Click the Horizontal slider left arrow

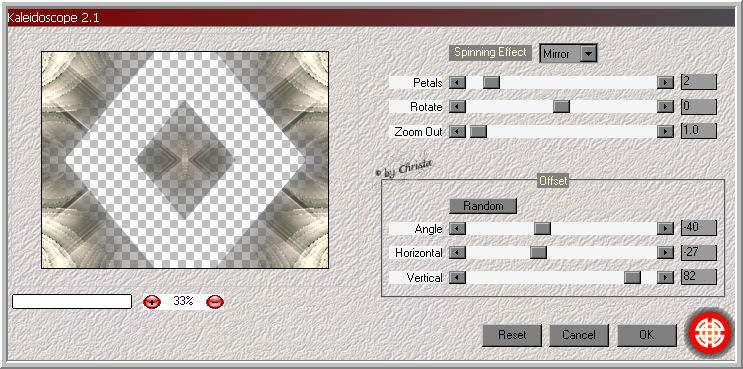point(457,253)
